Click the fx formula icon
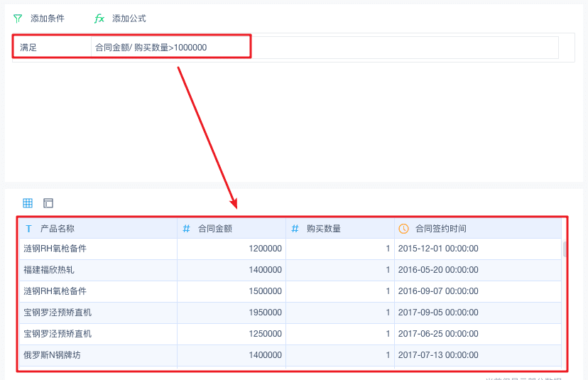 (99, 18)
